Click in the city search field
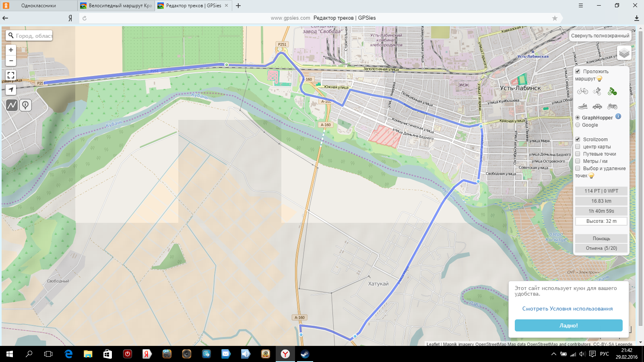The width and height of the screenshot is (644, 362). 34,36
